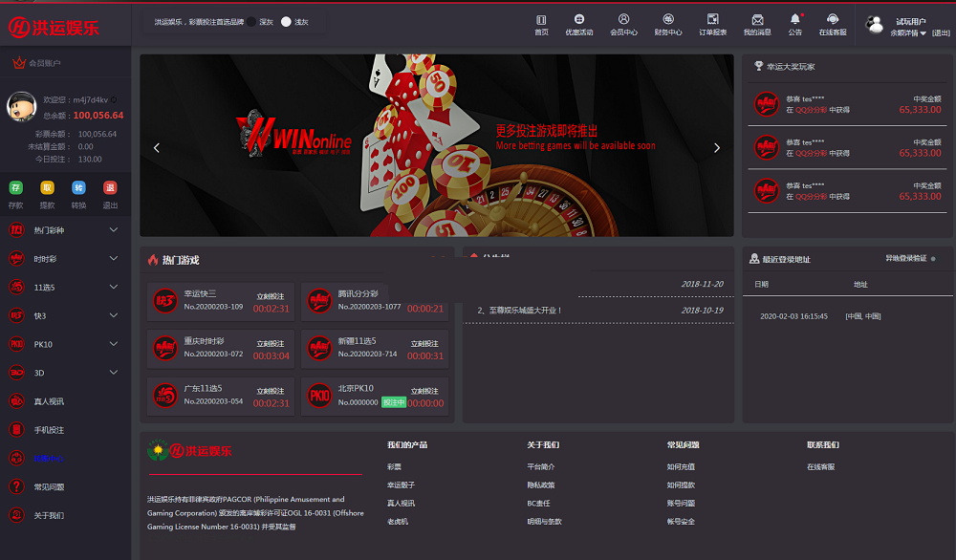Screen dimensions: 956x560
Task: Open 我的消息 envelope icon
Action: (757, 20)
